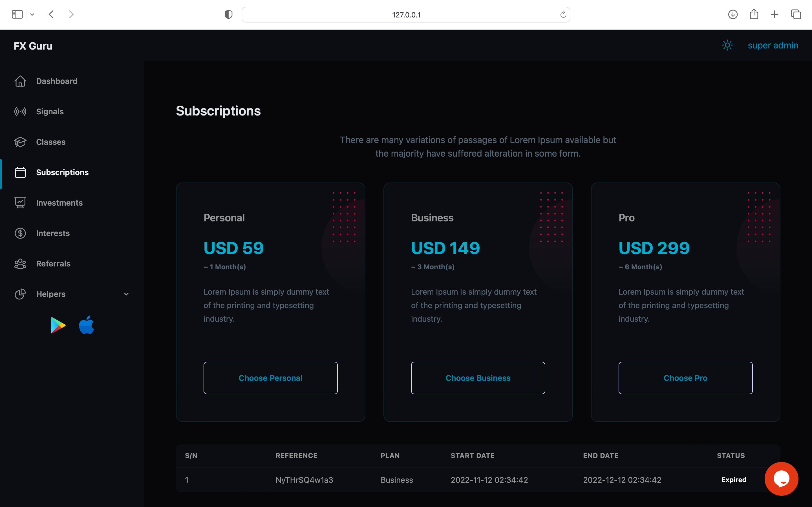Open the chat support bubble

tap(781, 479)
